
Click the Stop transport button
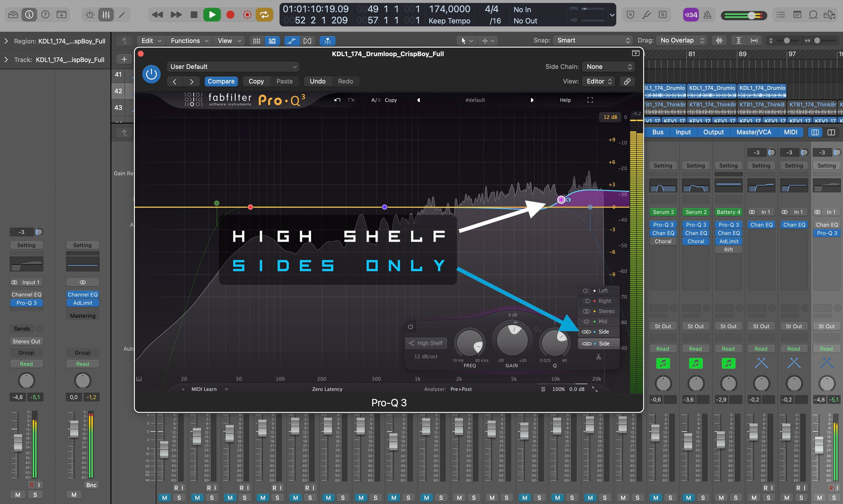point(194,15)
